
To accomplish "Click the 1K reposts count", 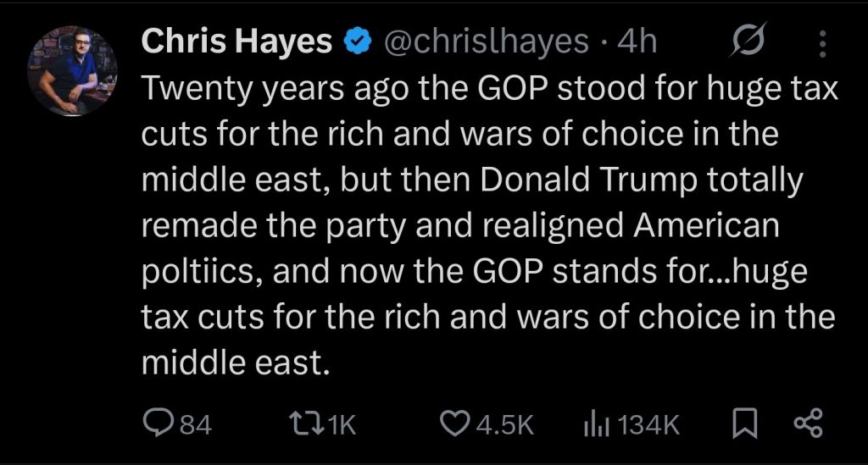I will coord(342,425).
